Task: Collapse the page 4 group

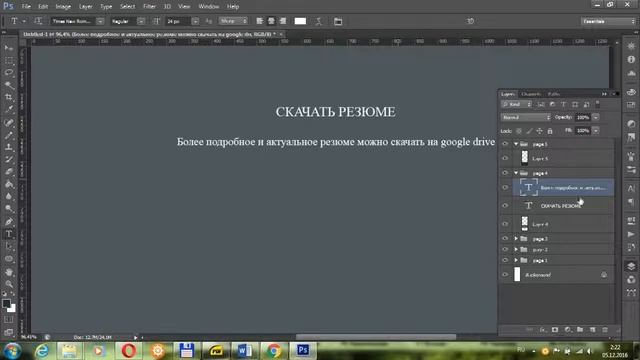Action: (x=516, y=173)
